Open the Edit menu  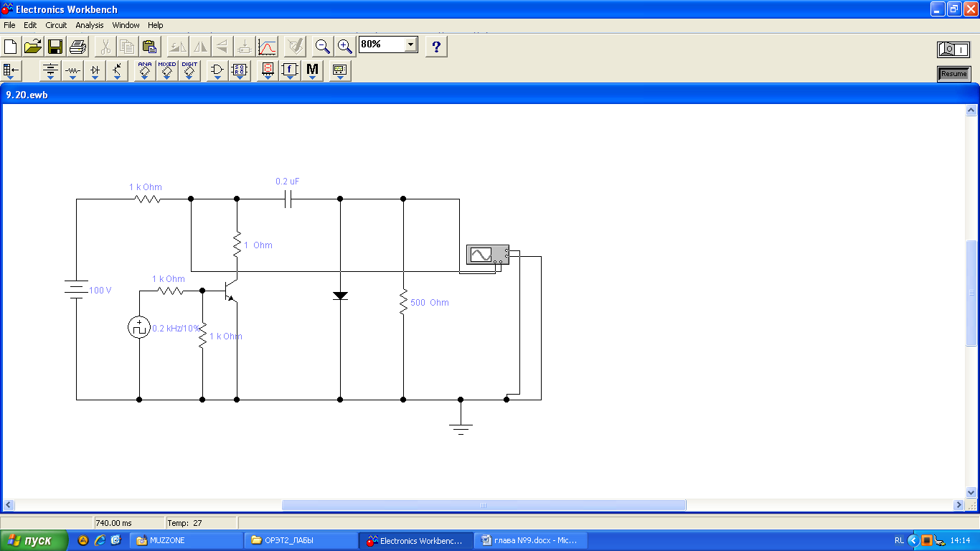click(x=30, y=25)
